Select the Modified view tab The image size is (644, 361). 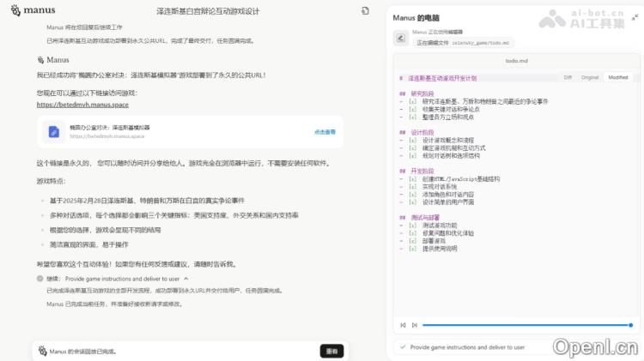617,77
